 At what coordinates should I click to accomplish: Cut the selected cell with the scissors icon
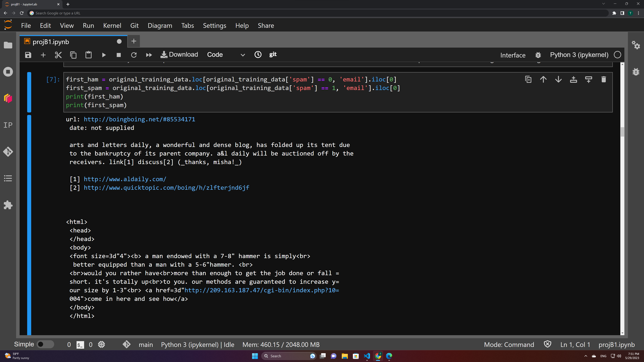coord(58,55)
